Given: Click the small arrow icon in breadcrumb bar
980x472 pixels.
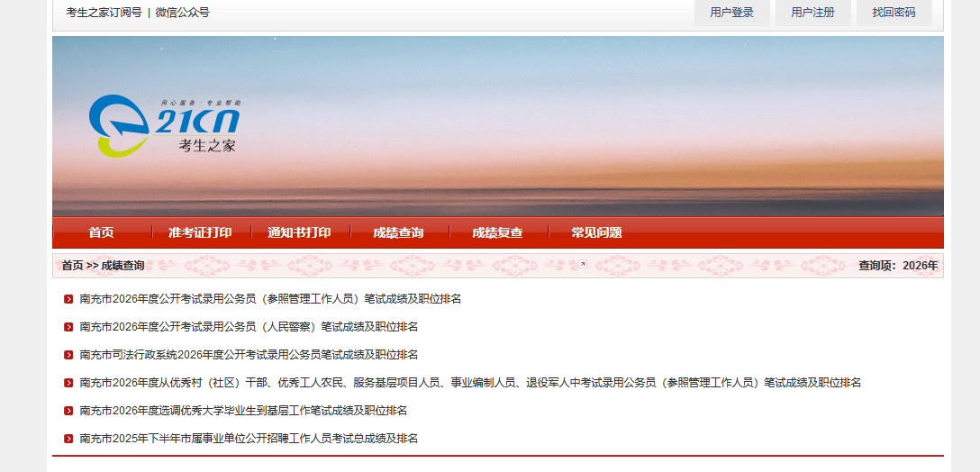Looking at the screenshot, I should 583,265.
